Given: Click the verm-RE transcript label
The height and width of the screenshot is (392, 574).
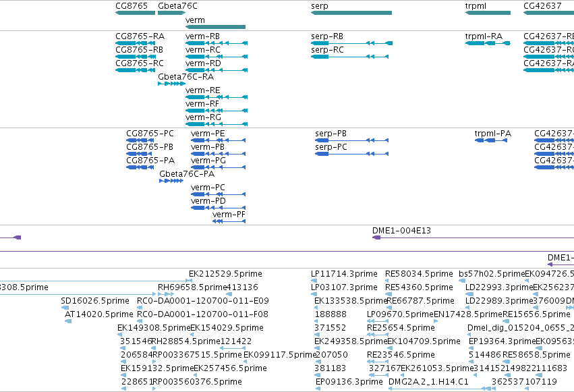Looking at the screenshot, I should (202, 90).
